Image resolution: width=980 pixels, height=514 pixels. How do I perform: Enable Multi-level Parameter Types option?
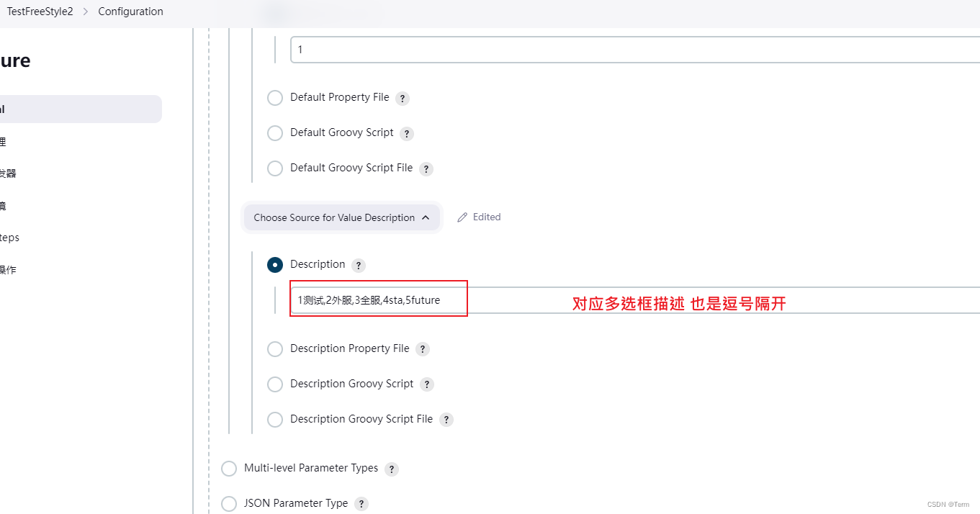coord(228,468)
